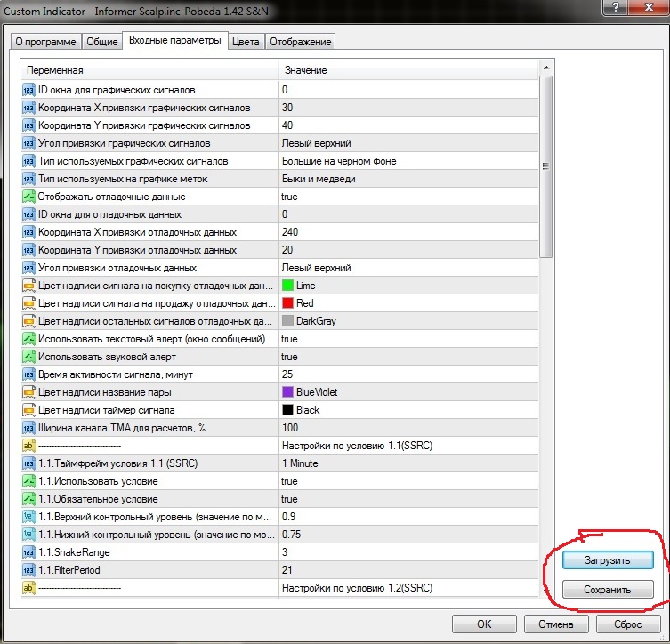Click the integer icon beside ID окна для графических сигналов
The image size is (670, 644).
28,90
